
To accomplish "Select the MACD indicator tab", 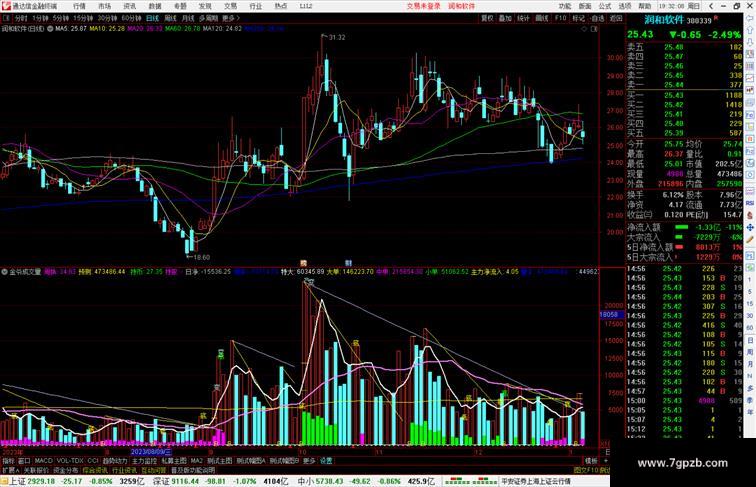I will [43, 461].
